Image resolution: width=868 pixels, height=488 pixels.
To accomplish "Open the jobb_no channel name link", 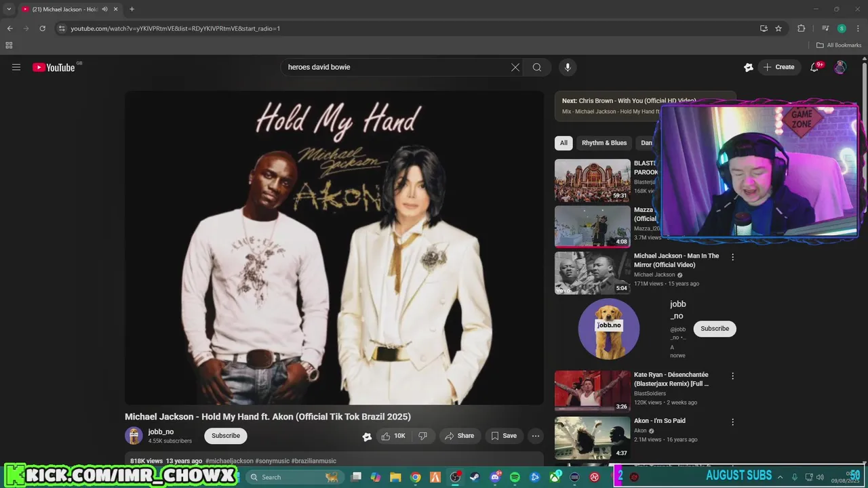I will (161, 432).
